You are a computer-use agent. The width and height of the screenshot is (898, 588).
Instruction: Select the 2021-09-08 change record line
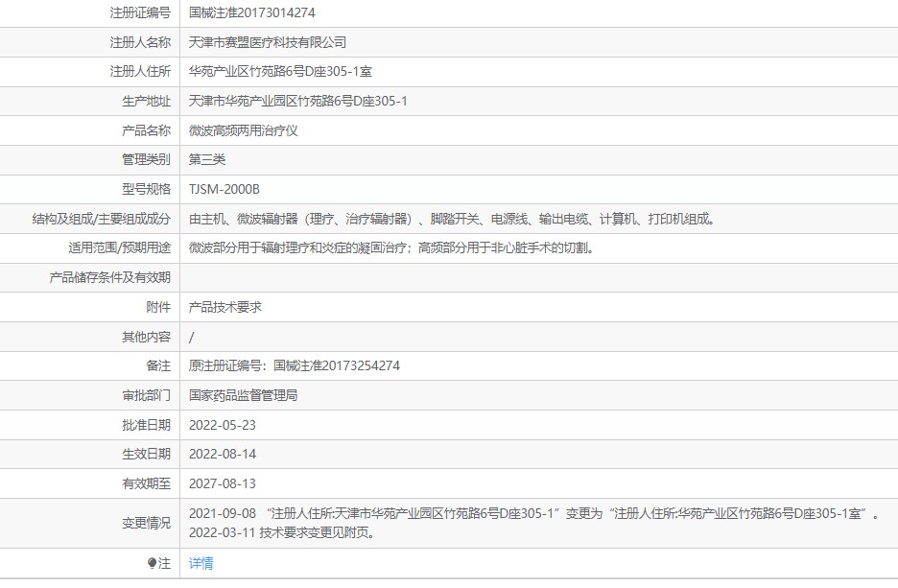click(534, 513)
